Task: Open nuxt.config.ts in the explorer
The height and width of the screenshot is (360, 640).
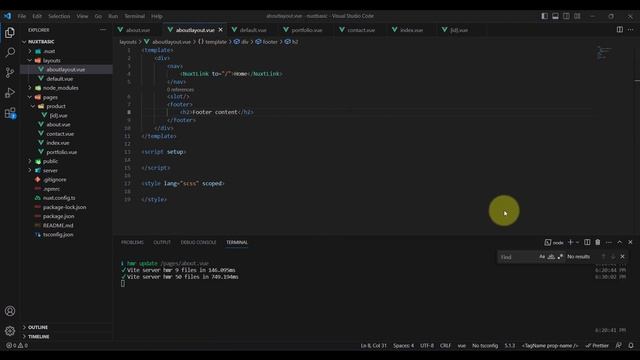Action: point(59,198)
